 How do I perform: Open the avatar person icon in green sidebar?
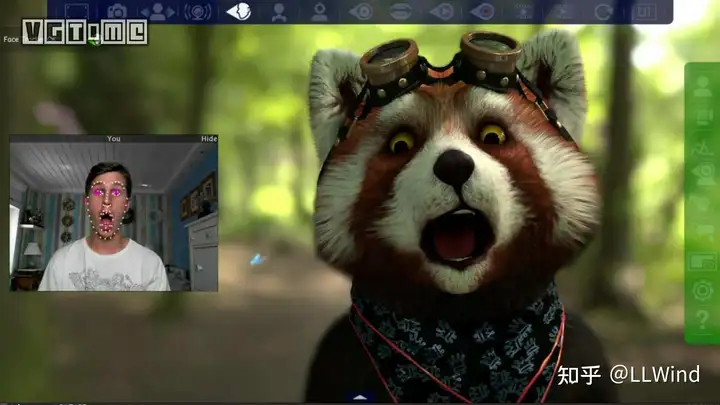(703, 87)
